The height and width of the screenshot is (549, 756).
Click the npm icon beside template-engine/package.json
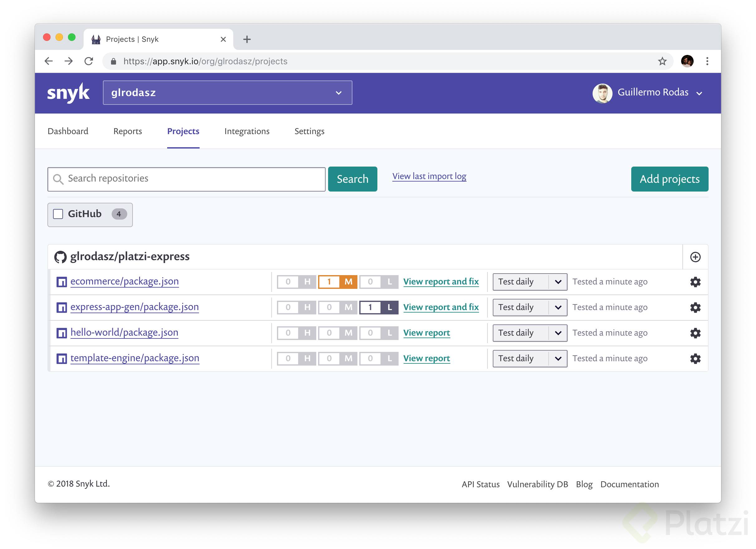[x=62, y=359]
